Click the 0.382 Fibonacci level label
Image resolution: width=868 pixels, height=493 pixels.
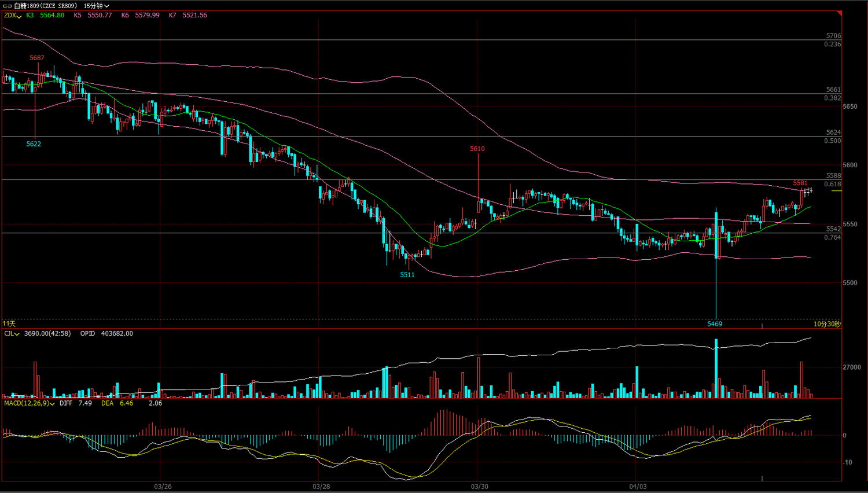(833, 98)
